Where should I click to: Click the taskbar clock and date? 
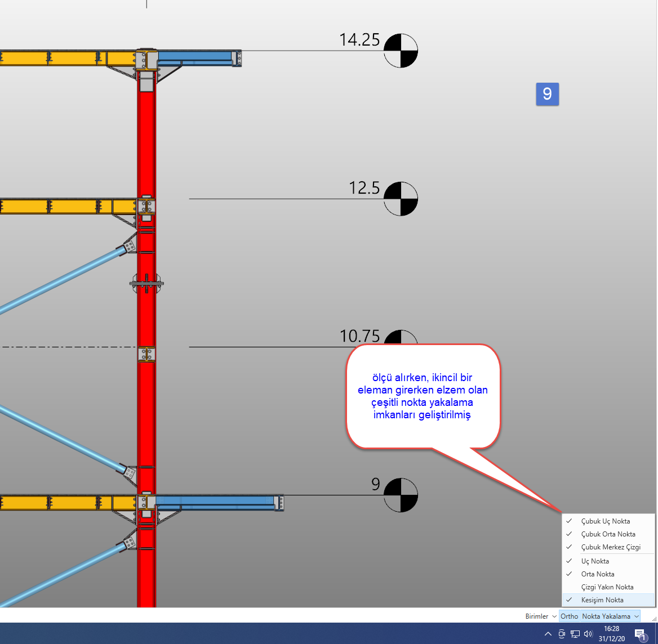611,634
